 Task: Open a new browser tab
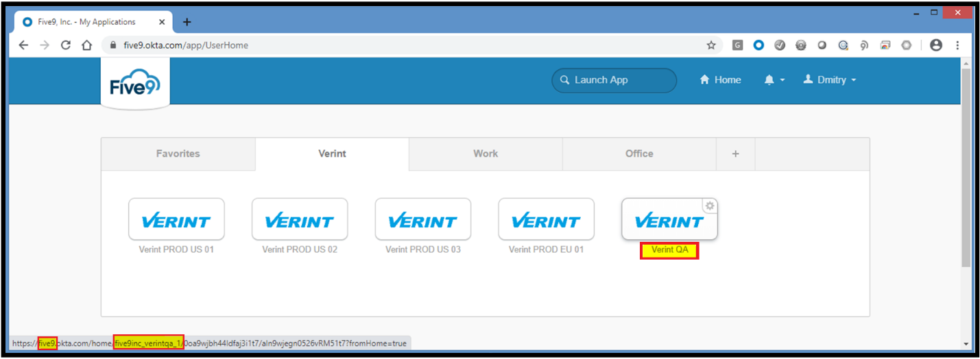pos(187,22)
